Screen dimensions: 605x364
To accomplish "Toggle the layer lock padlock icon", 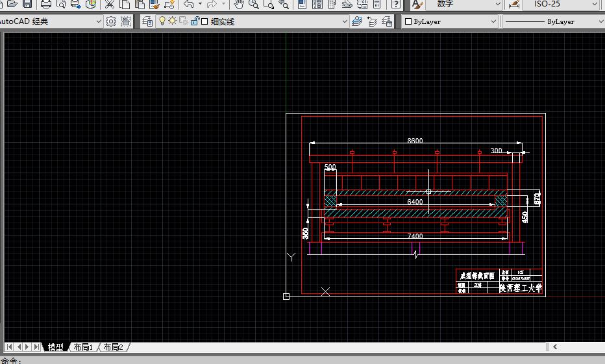I will 194,21.
